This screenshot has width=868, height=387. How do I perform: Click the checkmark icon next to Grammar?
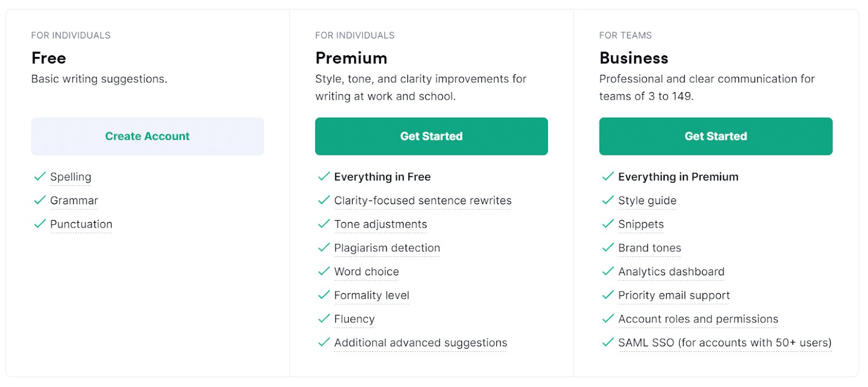(x=39, y=201)
